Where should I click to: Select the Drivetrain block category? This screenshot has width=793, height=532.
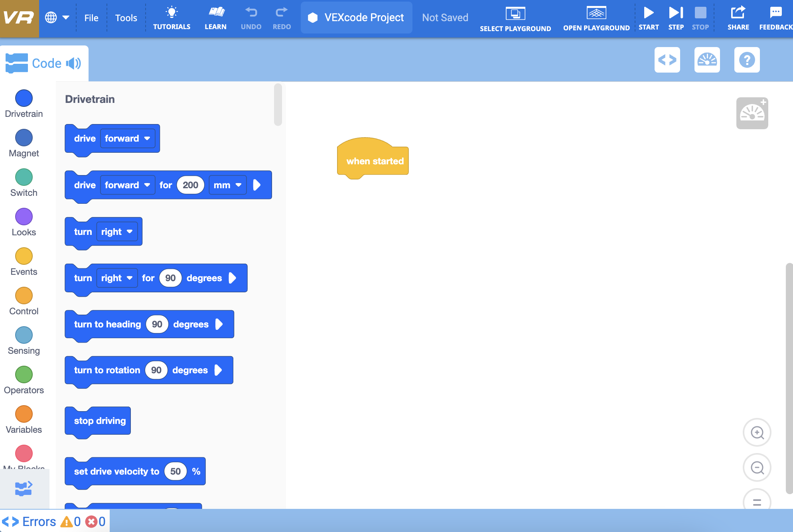tap(24, 98)
